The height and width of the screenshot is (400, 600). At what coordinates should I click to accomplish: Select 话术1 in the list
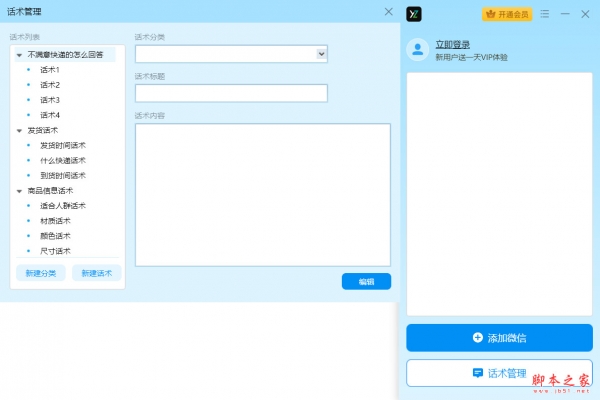tap(50, 70)
